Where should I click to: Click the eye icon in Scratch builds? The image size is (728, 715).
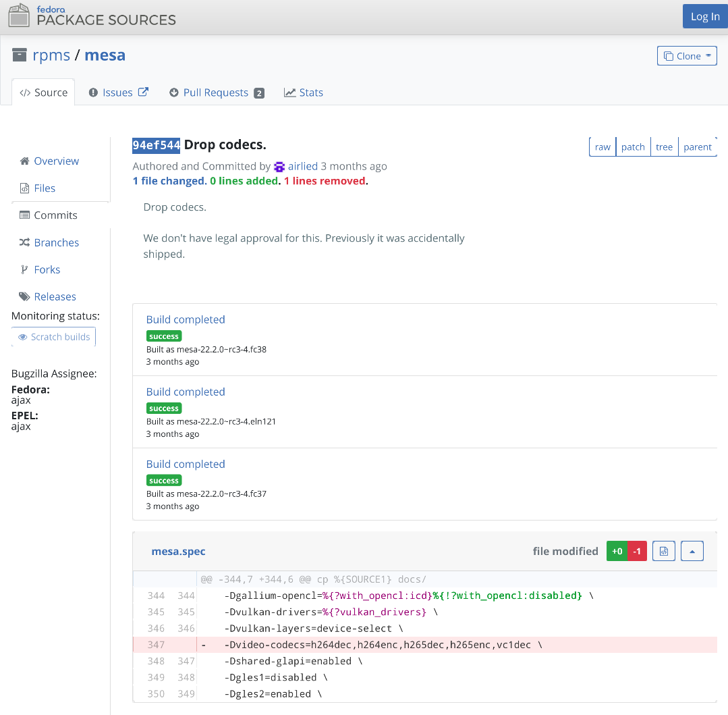pyautogui.click(x=22, y=337)
